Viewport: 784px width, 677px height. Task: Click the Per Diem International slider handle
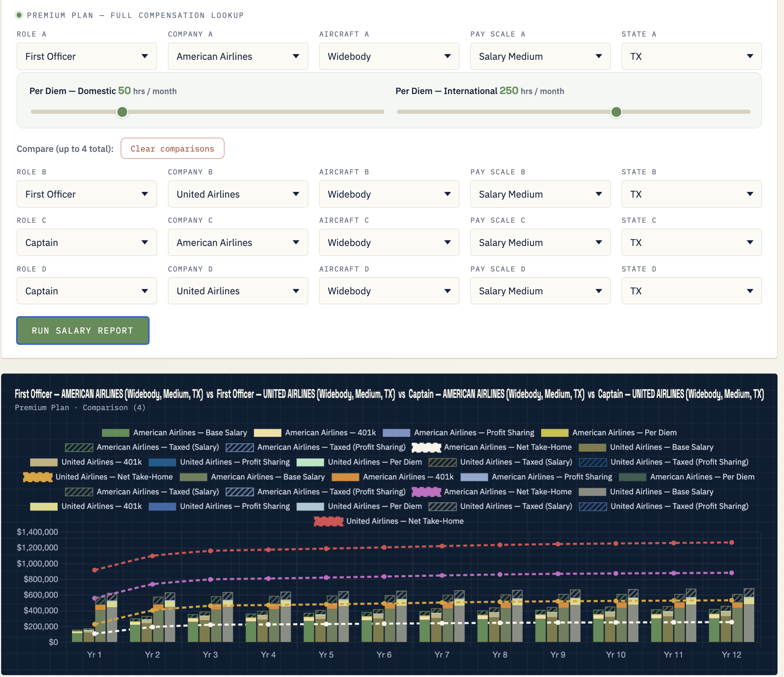(x=616, y=112)
